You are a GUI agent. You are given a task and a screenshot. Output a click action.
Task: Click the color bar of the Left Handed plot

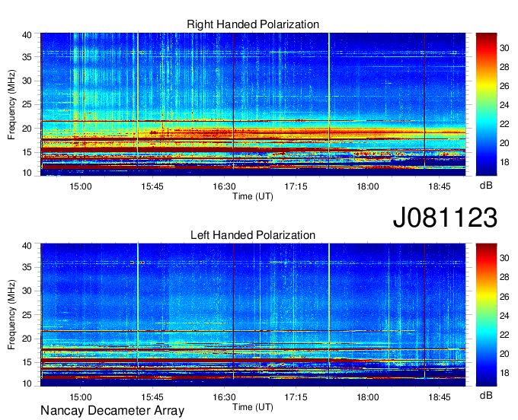point(486,315)
